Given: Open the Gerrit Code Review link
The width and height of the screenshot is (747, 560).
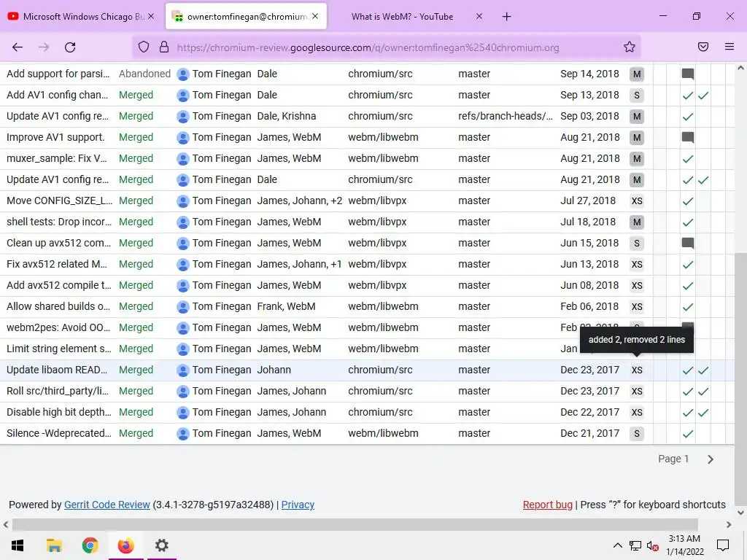Looking at the screenshot, I should 107,505.
